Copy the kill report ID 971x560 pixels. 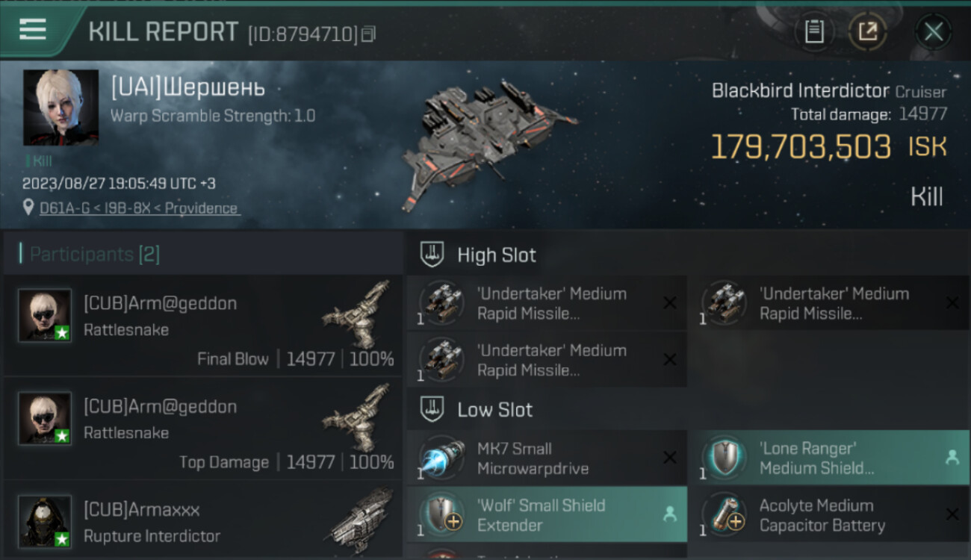pos(367,34)
